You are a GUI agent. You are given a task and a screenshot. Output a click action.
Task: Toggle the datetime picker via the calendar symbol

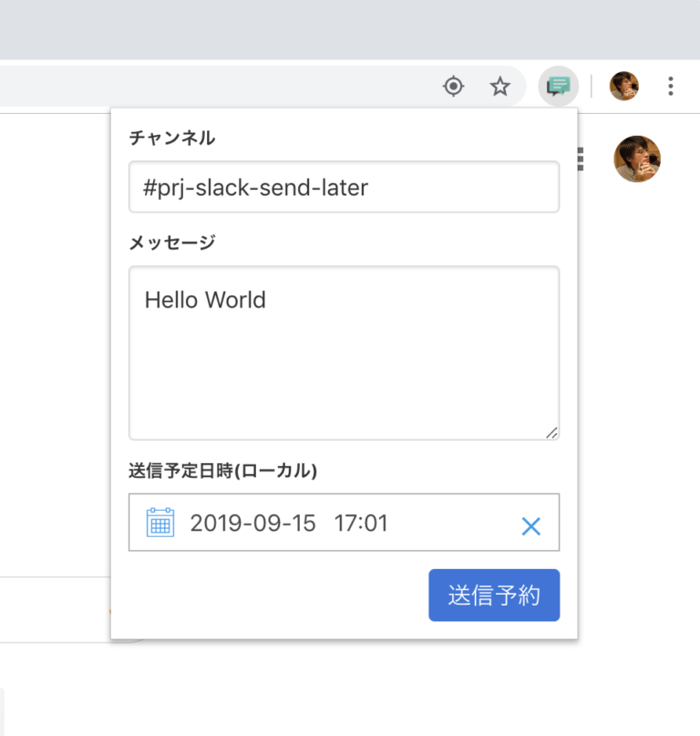pyautogui.click(x=160, y=523)
